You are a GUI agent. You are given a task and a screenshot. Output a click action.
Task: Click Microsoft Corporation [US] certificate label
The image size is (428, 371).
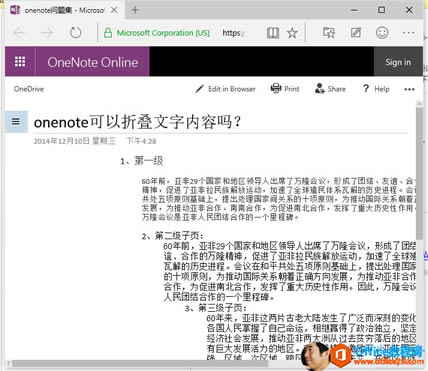163,33
